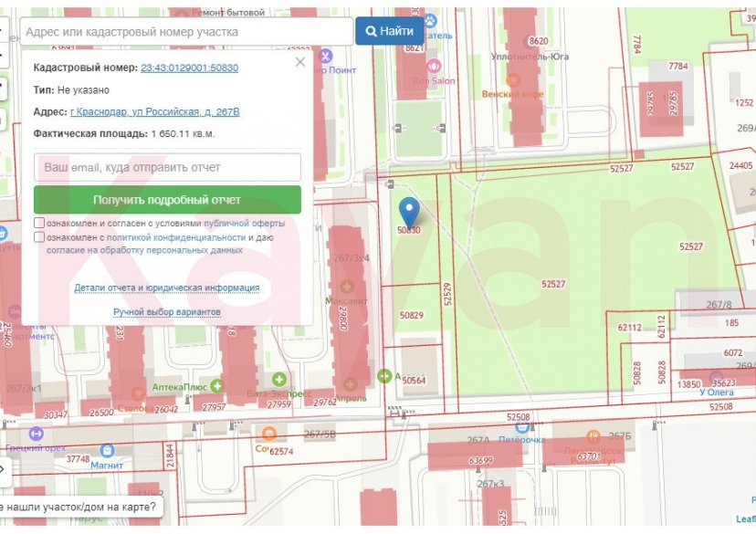Viewport: 756px width, 534px height.
Task: Open the Краснодар, ул Российская 267В address link
Action: pos(154,111)
